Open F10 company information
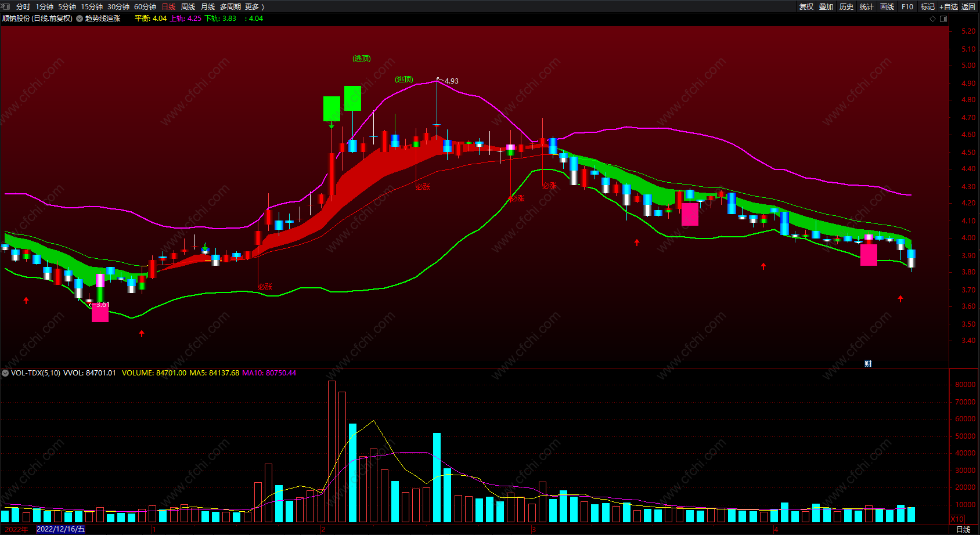 pos(907,6)
